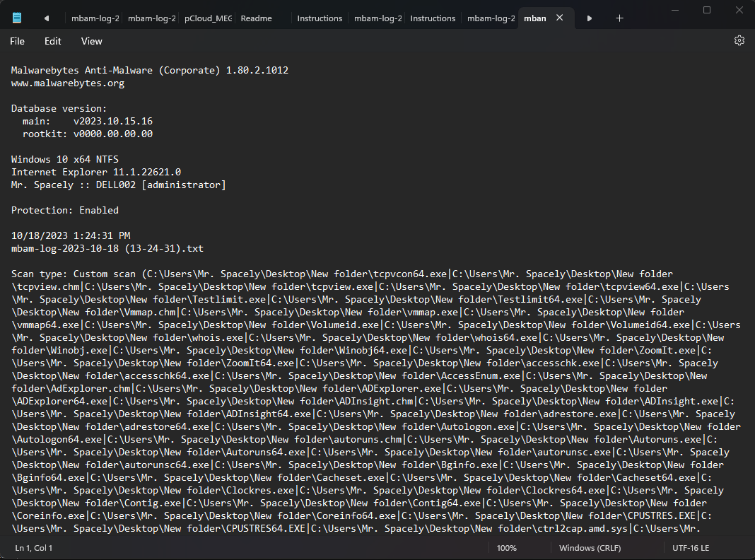Open Notepad settings gear

739,41
